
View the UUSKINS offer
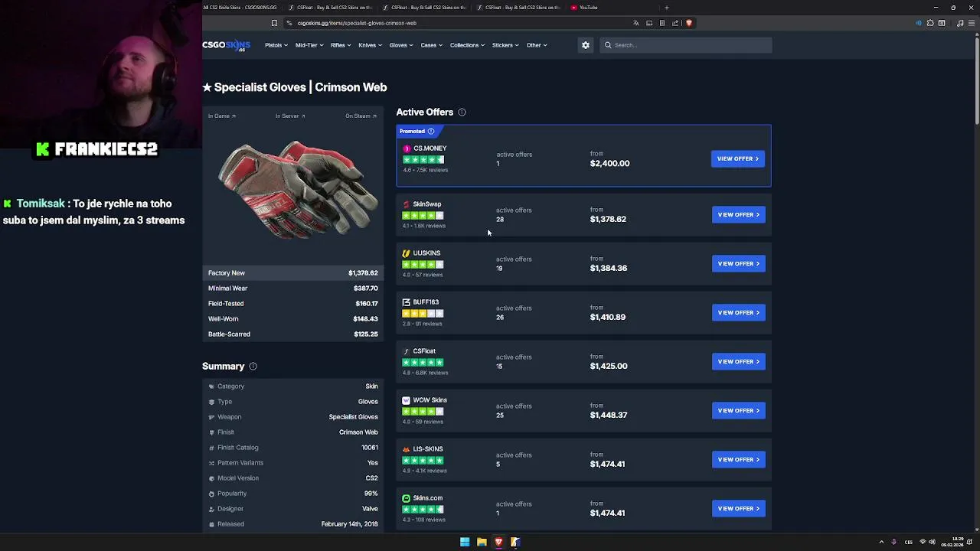pos(738,264)
